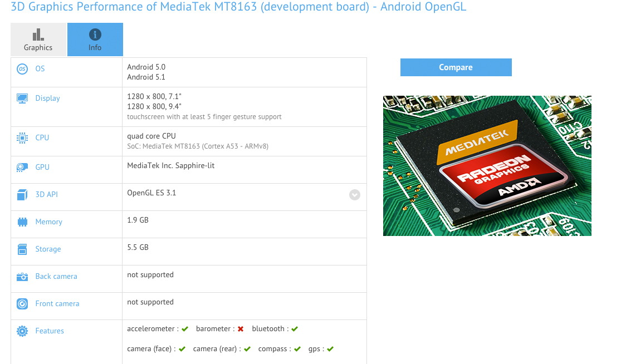Click the Features label
Viewport: 621px width, 364px height.
pyautogui.click(x=50, y=331)
